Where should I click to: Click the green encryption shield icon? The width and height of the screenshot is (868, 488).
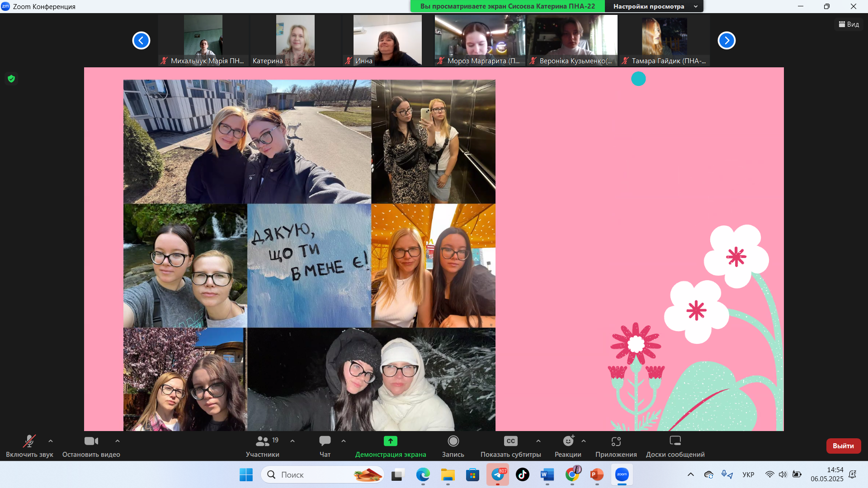click(11, 79)
